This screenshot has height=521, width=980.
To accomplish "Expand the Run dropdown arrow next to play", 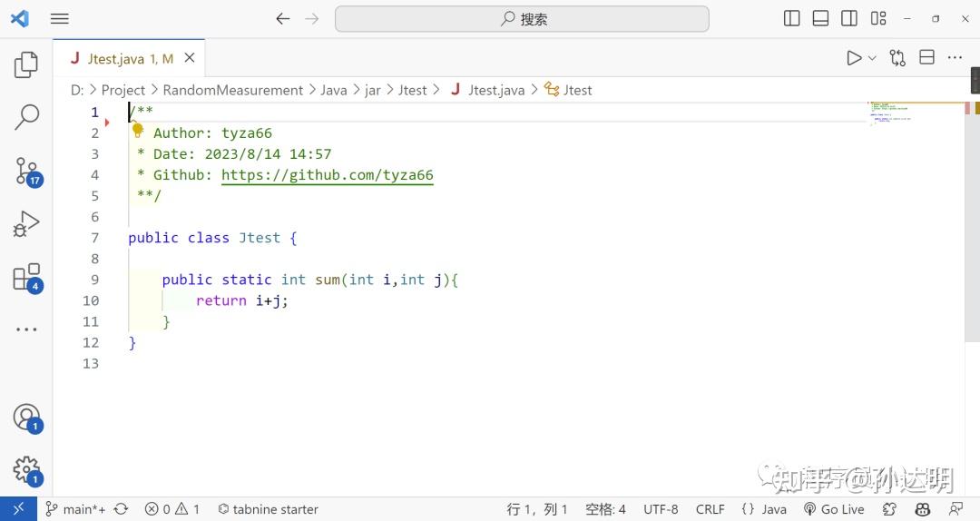I will [x=872, y=58].
